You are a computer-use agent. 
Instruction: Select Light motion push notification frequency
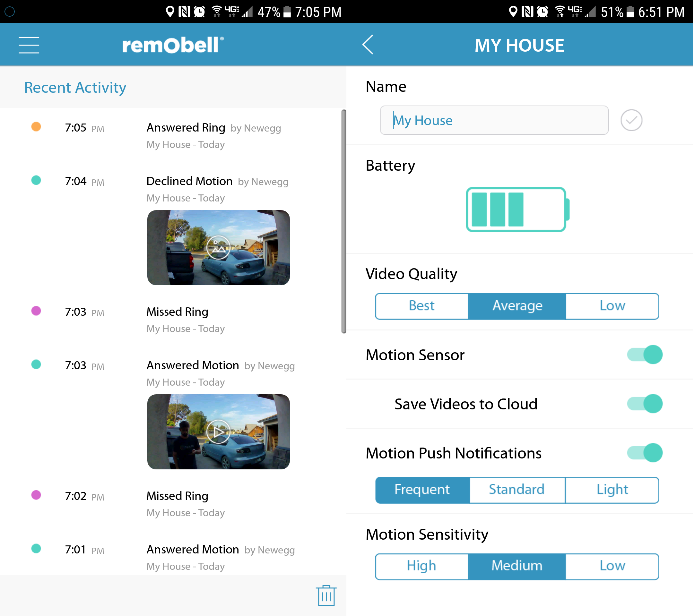tap(612, 490)
